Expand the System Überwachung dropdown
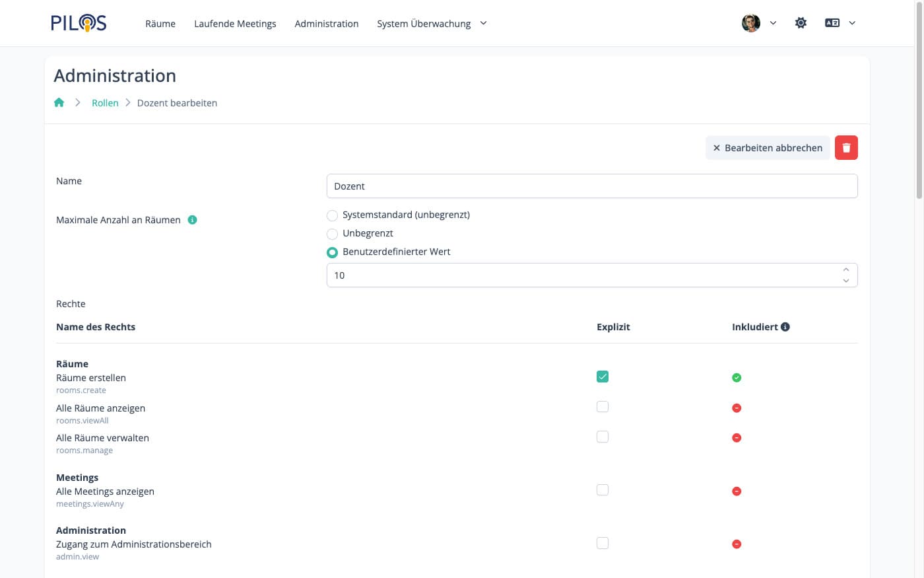 pos(432,24)
